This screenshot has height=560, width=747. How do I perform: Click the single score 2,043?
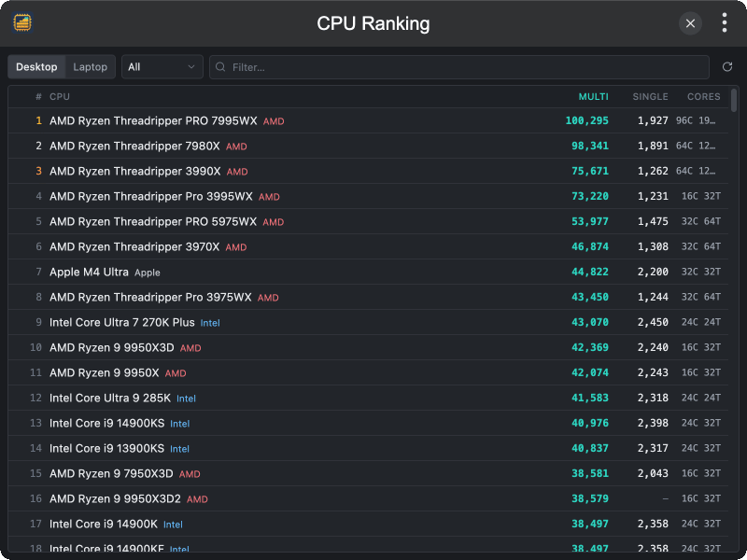653,474
